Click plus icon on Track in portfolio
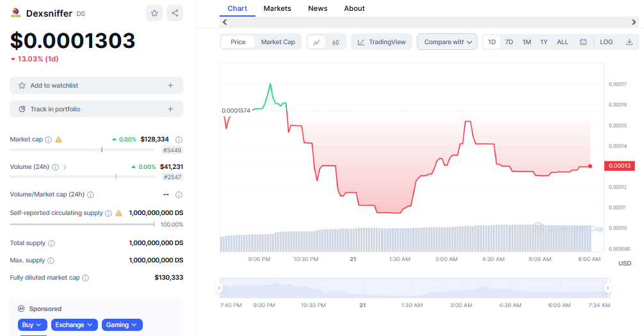 170,109
